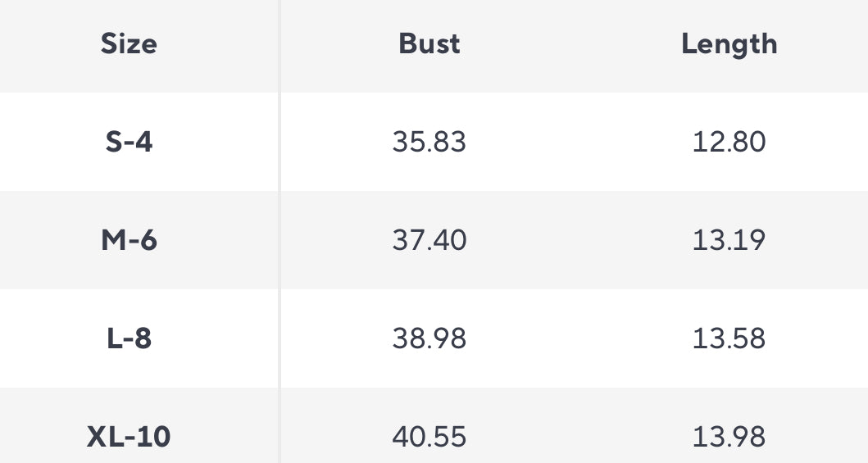Click the Size column header
The height and width of the screenshot is (463, 868).
click(x=129, y=43)
